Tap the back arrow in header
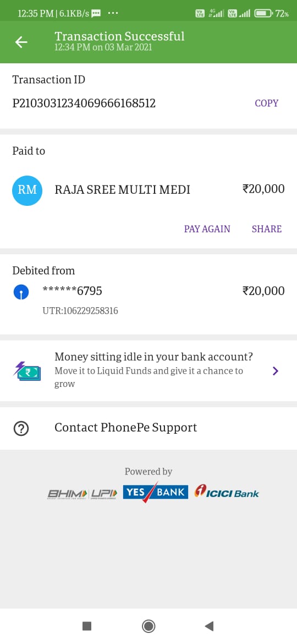This screenshot has width=297, height=644. pyautogui.click(x=21, y=42)
